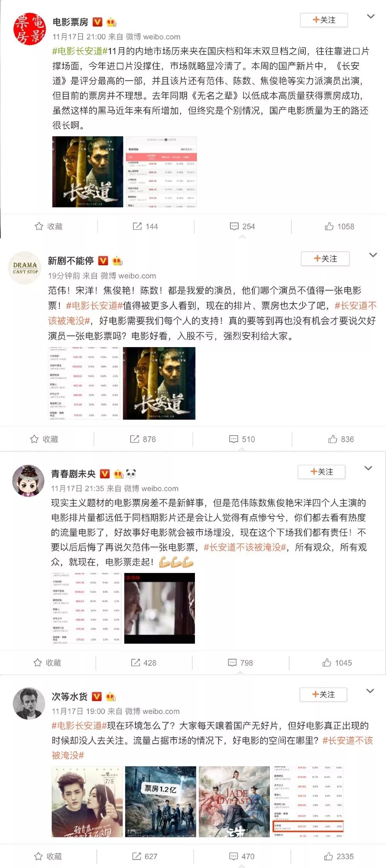Viewport: 386px width, 868px height.
Task: Open the 票房1.2亿 movie thumbnail image
Action: click(x=161, y=802)
